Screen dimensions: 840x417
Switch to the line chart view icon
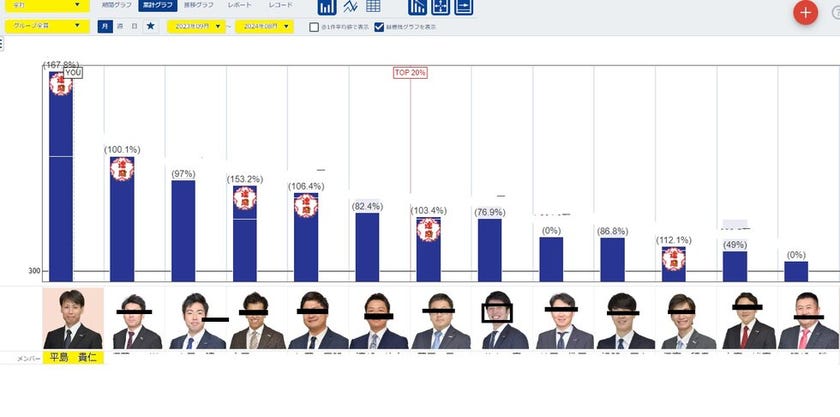pos(350,7)
